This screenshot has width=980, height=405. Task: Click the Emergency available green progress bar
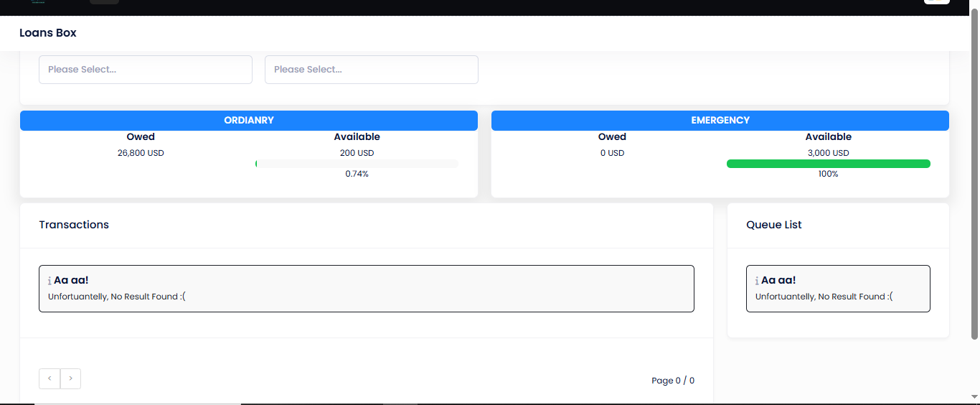(829, 164)
